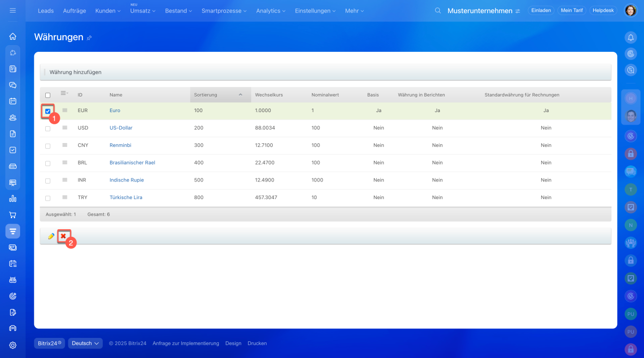Open Anfrage zur Implementierung link
This screenshot has width=644, height=358.
click(186, 343)
